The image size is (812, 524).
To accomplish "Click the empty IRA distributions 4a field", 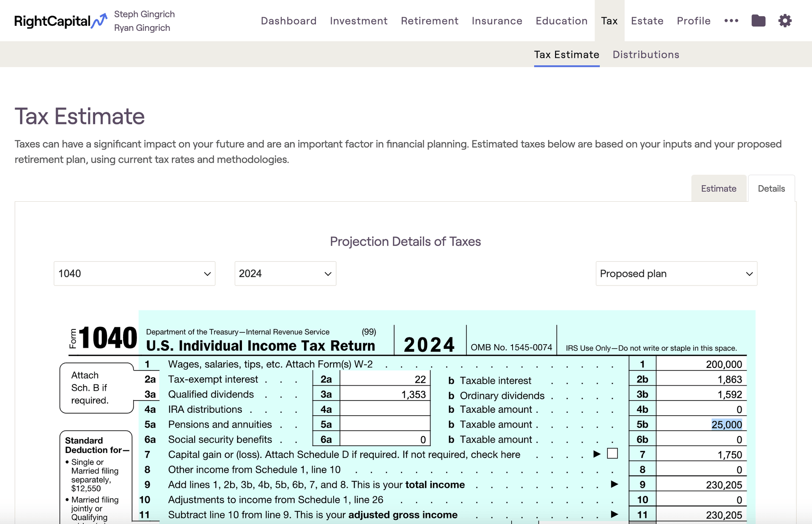I will point(385,409).
